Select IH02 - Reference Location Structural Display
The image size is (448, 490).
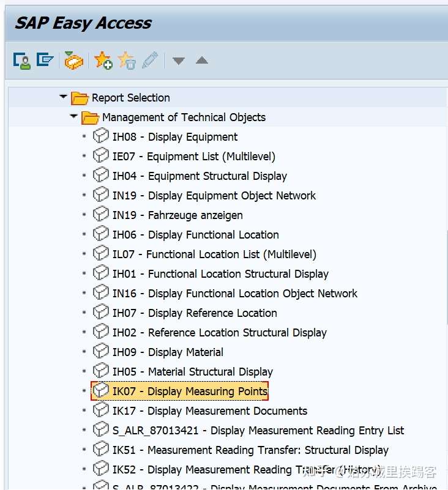pos(220,333)
